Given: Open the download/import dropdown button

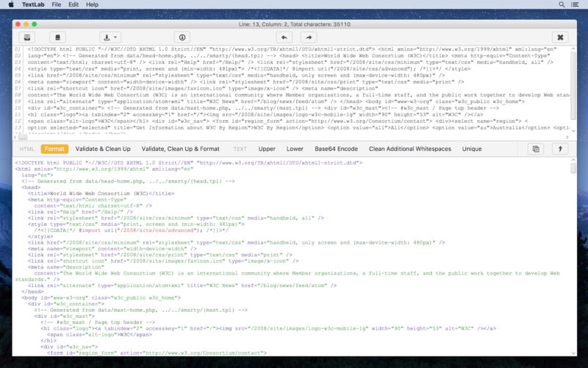Looking at the screenshot, I should [110, 38].
